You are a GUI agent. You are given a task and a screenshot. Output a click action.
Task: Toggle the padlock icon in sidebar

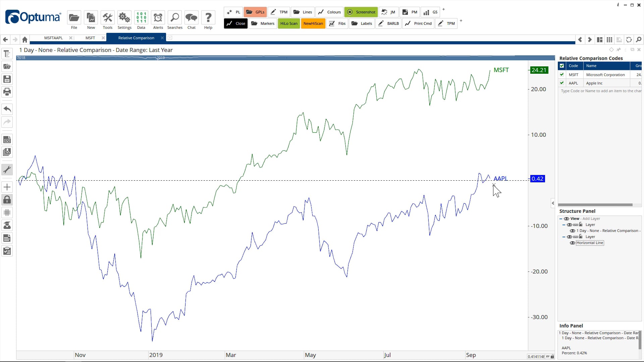[7, 200]
